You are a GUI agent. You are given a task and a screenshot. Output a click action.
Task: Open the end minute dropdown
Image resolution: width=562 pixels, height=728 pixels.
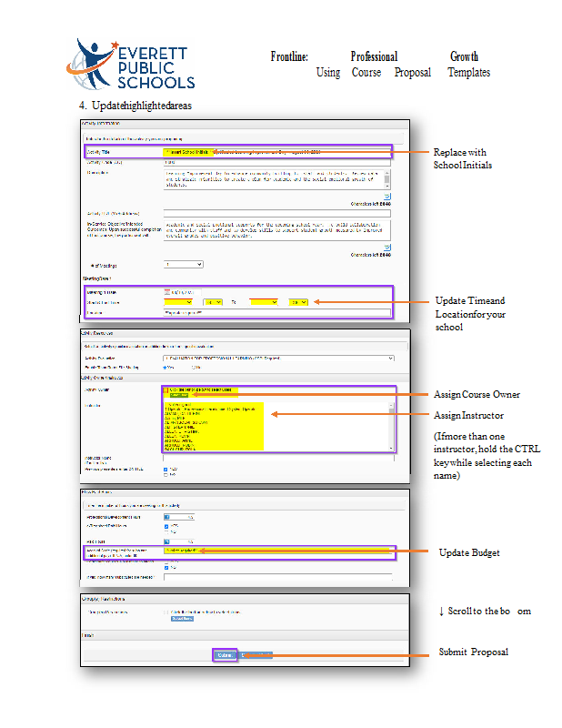[298, 302]
